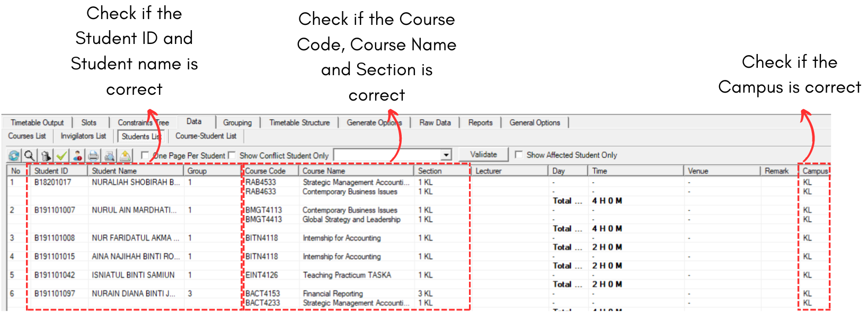Tick Show Conflict Student Only checkbox

232,155
